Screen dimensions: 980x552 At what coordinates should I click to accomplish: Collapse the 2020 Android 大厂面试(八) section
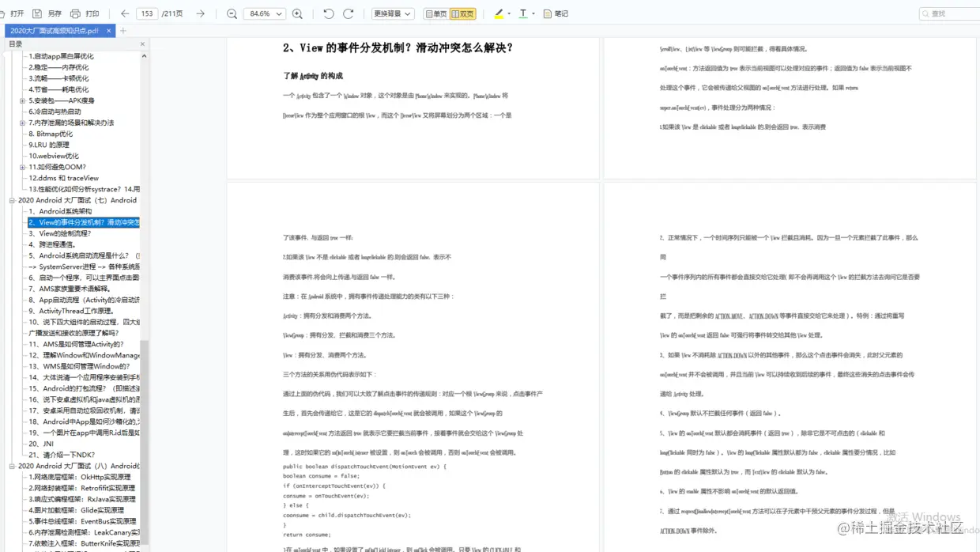click(12, 466)
